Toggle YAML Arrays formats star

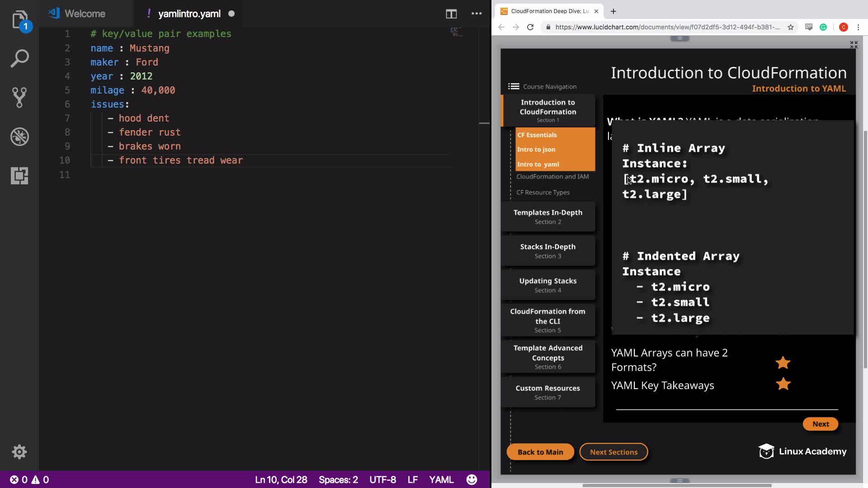pos(783,362)
